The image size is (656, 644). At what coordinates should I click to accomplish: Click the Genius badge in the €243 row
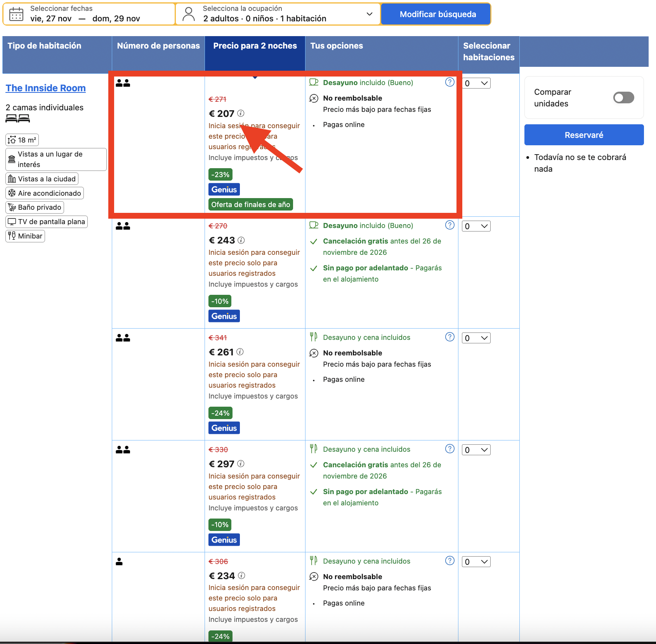pyautogui.click(x=224, y=316)
